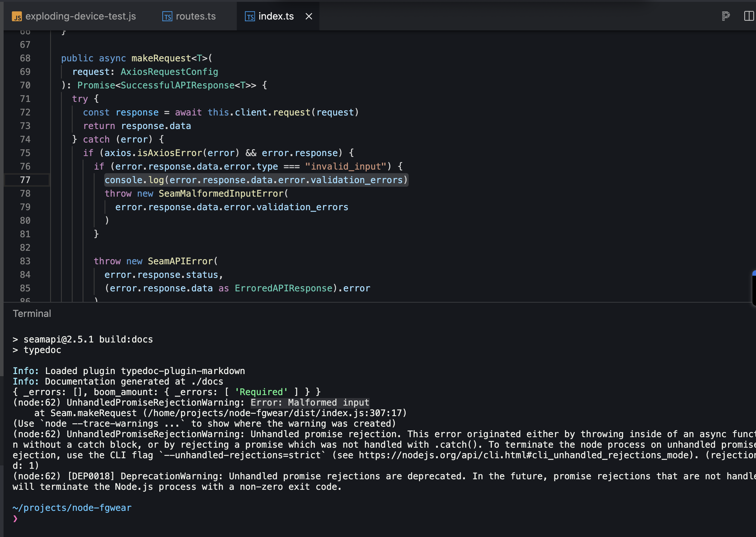Image resolution: width=756 pixels, height=537 pixels.
Task: Place cursor on console.log statement
Action: coord(256,180)
